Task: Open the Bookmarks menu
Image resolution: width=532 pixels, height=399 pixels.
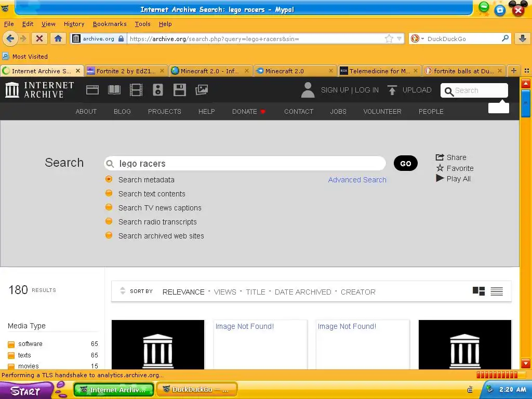Action: coord(110,24)
